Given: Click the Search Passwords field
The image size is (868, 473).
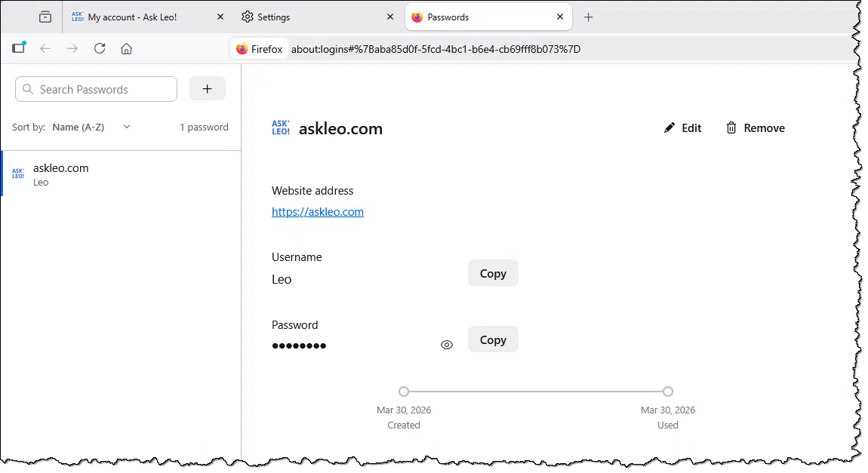Looking at the screenshot, I should (x=98, y=89).
